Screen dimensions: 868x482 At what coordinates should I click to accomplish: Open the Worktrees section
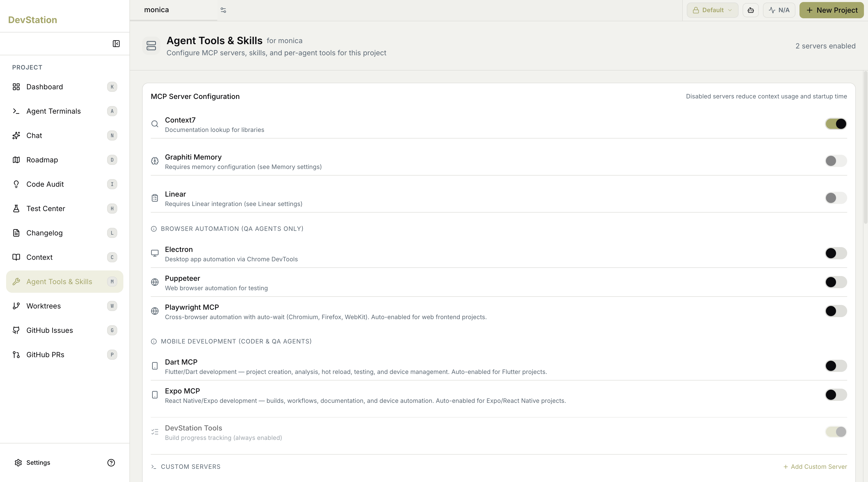[x=65, y=306]
